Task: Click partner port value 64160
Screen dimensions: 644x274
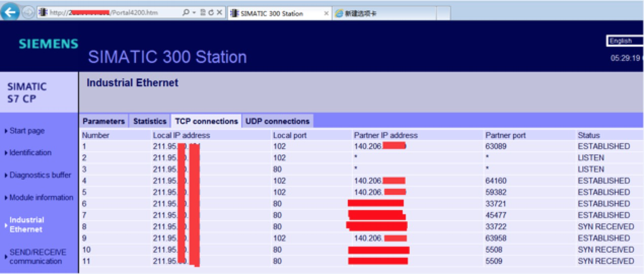Action: 496,181
